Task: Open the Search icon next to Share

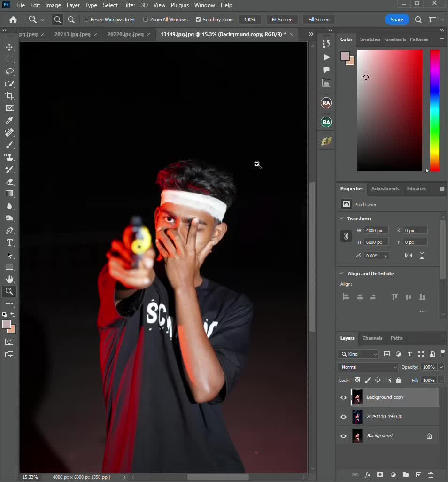Action: [418, 20]
